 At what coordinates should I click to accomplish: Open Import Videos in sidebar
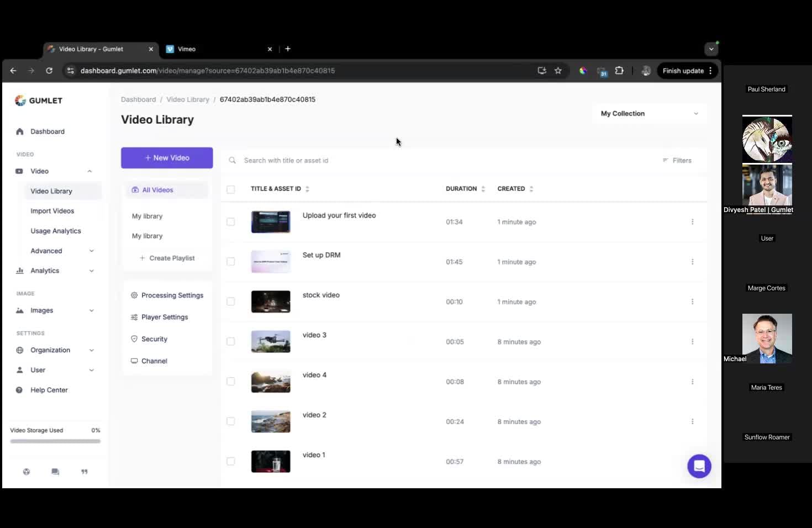coord(52,211)
